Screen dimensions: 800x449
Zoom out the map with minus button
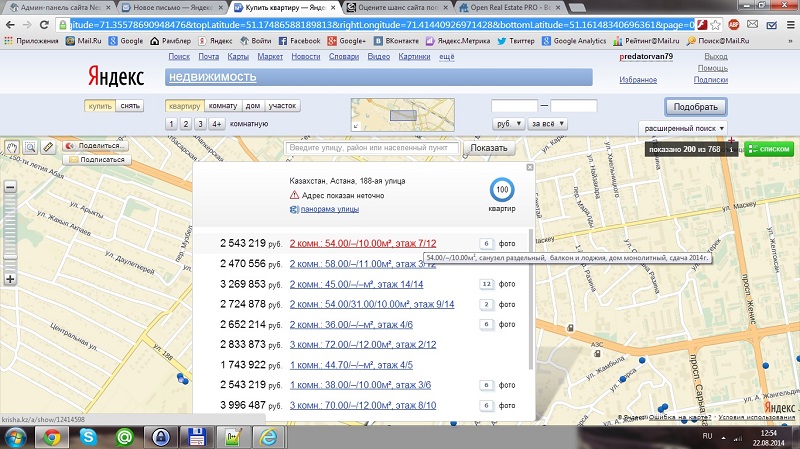point(10,187)
